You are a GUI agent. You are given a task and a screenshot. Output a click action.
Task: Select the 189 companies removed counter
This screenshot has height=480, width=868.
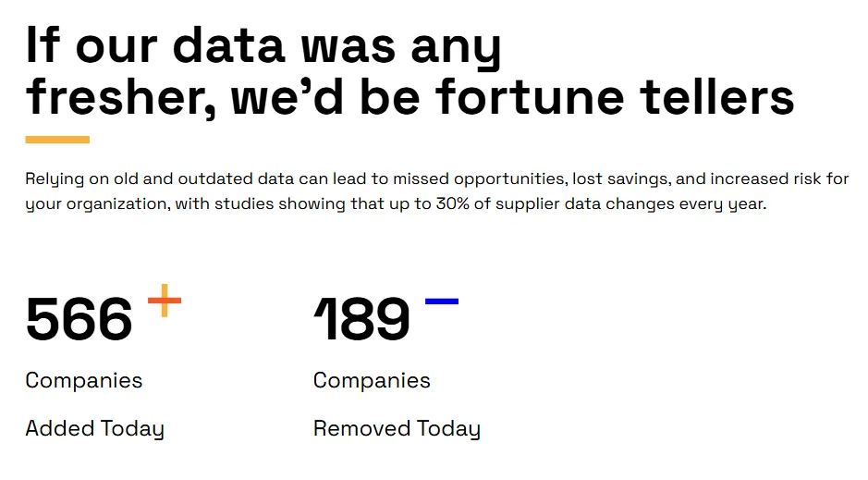tap(362, 319)
